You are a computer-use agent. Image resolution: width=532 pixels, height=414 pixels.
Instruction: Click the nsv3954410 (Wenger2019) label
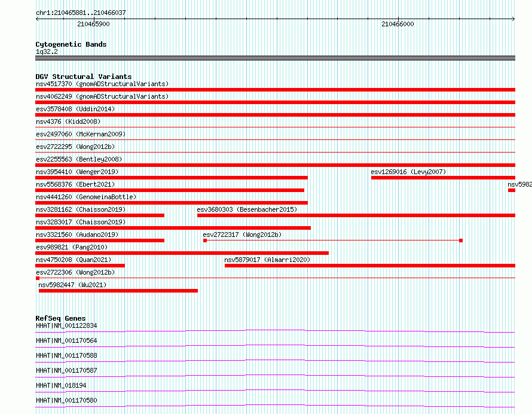pyautogui.click(x=77, y=172)
